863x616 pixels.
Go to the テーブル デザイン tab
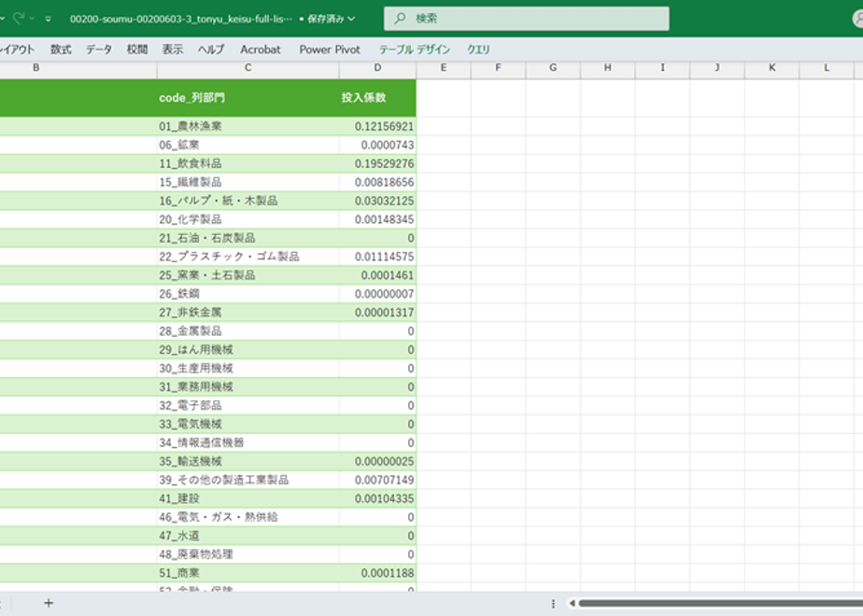(x=415, y=49)
